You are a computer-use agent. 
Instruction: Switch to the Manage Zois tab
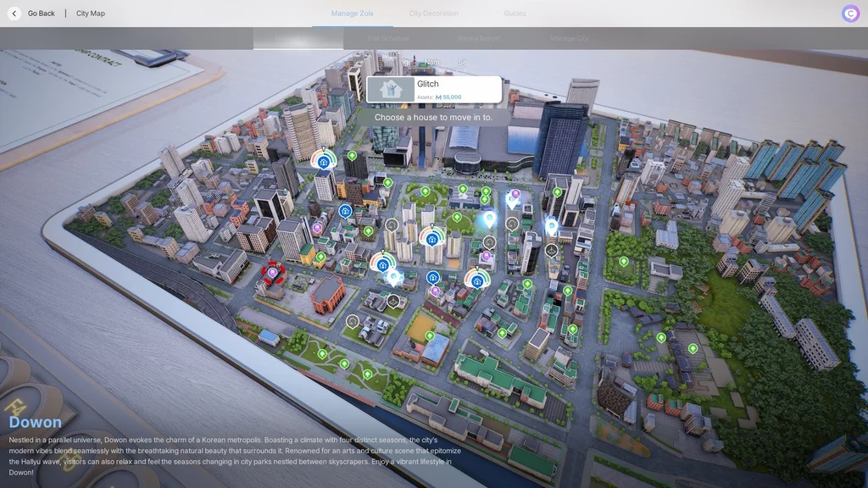click(x=352, y=14)
